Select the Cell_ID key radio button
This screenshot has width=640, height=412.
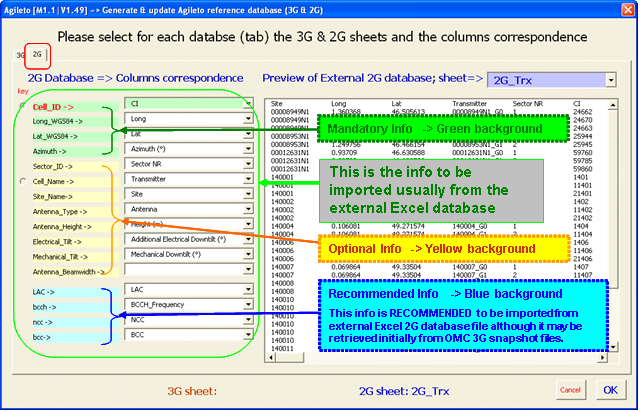tap(23, 104)
